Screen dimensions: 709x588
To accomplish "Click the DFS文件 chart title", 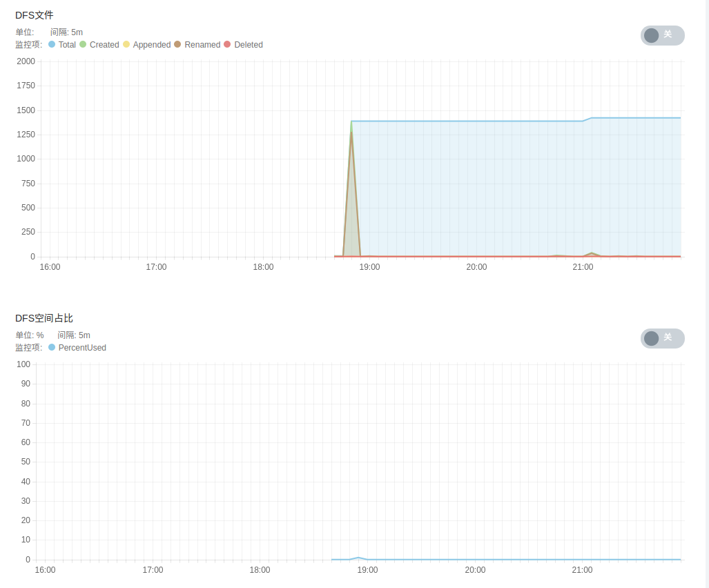I will click(35, 15).
